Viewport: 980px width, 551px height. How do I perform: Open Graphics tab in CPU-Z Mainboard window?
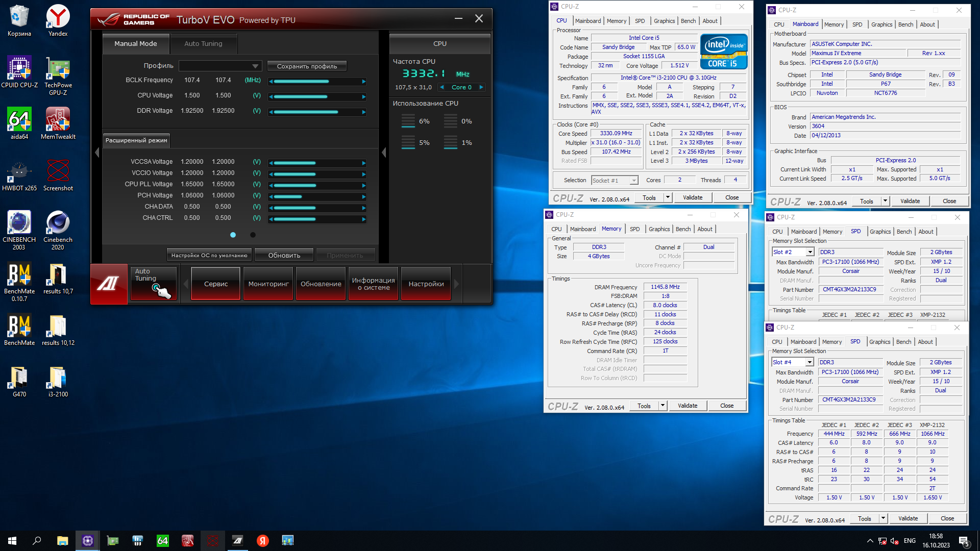pyautogui.click(x=881, y=24)
